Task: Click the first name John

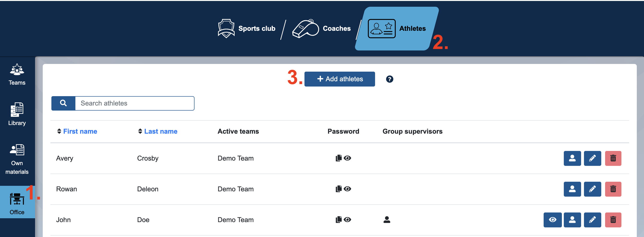Action: coord(63,220)
